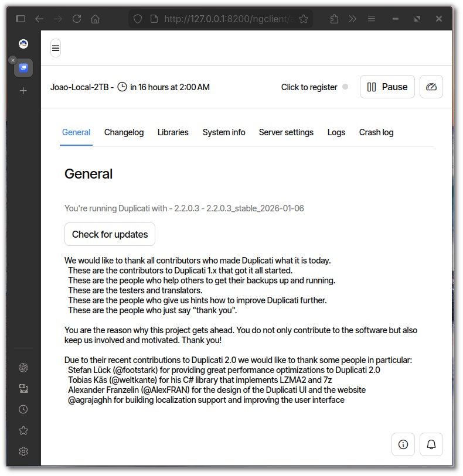Pause the Duplicati server

[387, 87]
